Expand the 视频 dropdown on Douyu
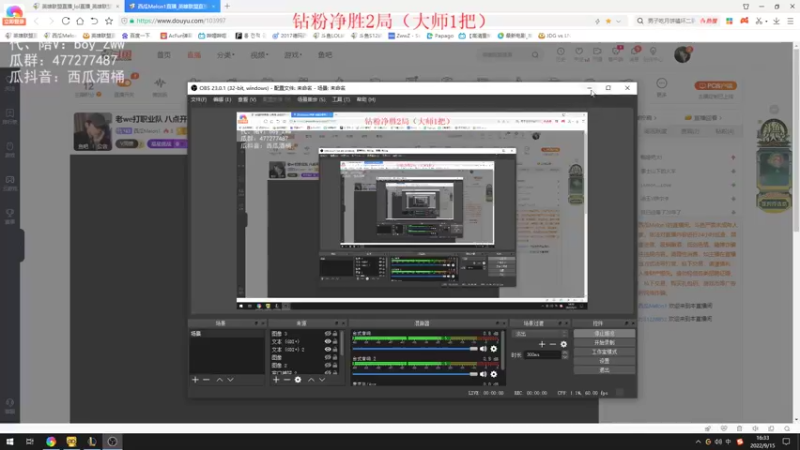The image size is (800, 450). [x=259, y=55]
